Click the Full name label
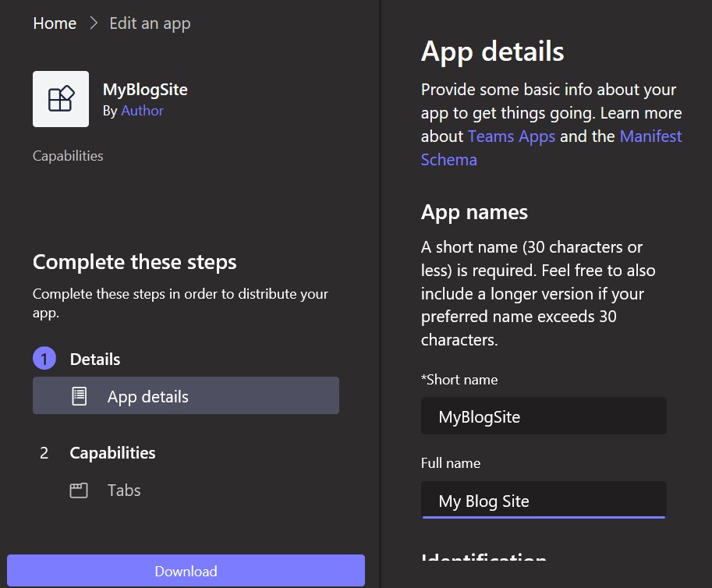 (451, 463)
